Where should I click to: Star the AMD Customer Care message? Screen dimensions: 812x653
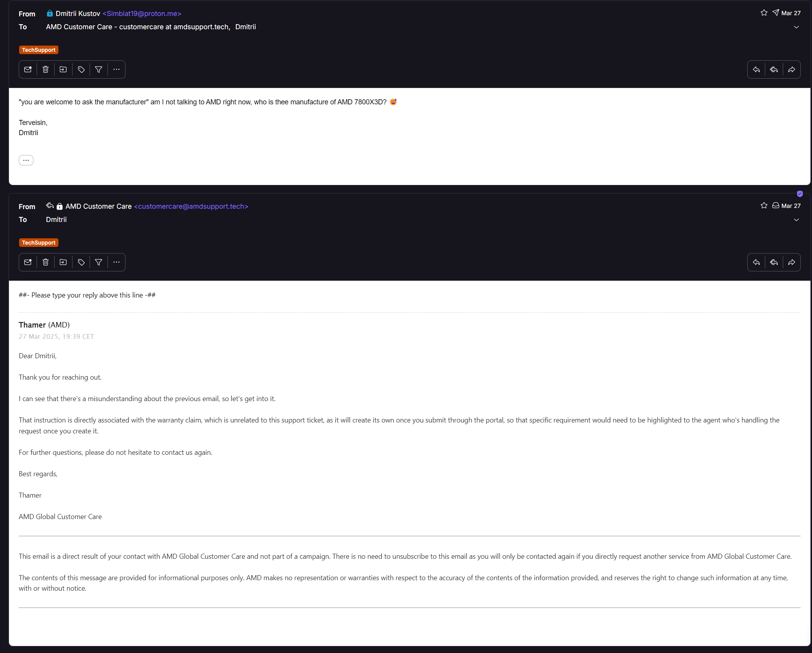[764, 206]
